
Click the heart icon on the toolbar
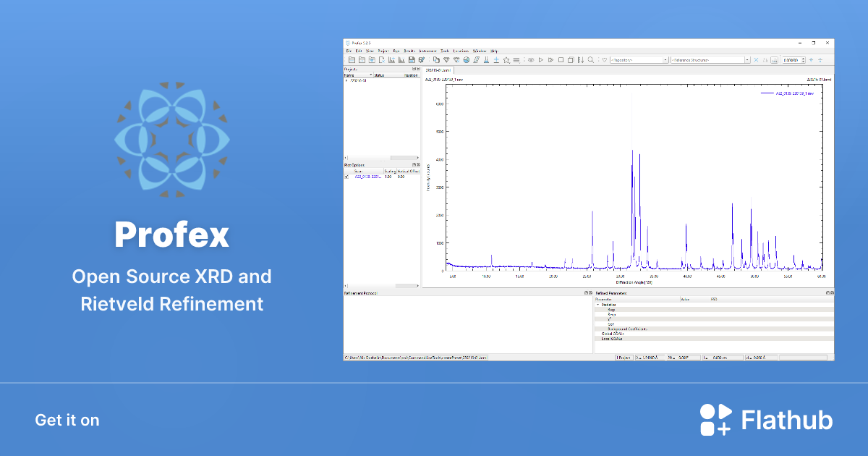[x=605, y=60]
